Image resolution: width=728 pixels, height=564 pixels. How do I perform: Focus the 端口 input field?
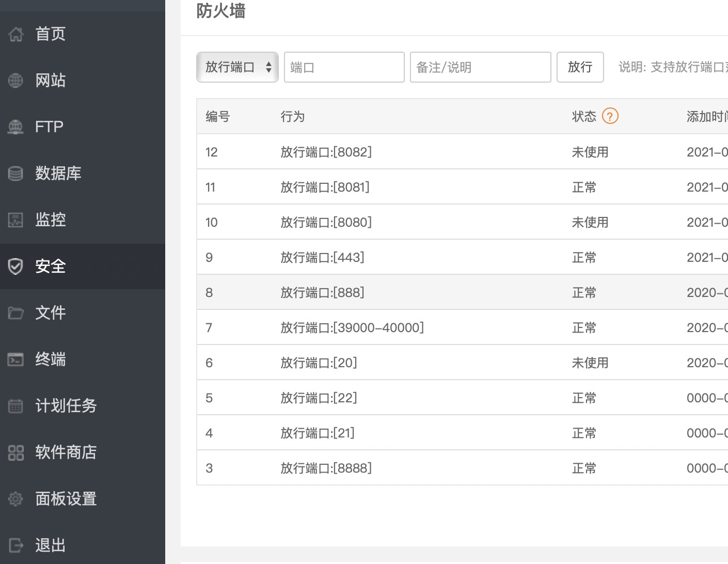344,67
